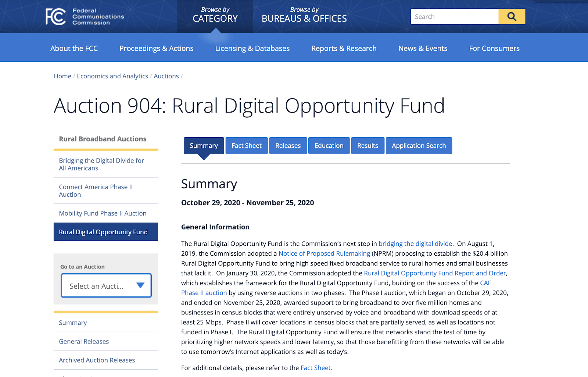Viewport: 588px width, 377px height.
Task: Select Rural Digital Opportunity Fund sidebar item
Action: pyautogui.click(x=106, y=232)
